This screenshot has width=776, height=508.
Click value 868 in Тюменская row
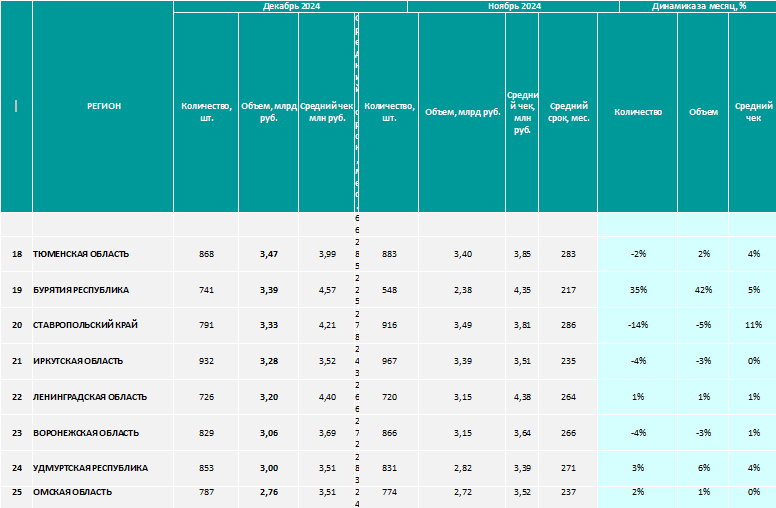coord(206,254)
